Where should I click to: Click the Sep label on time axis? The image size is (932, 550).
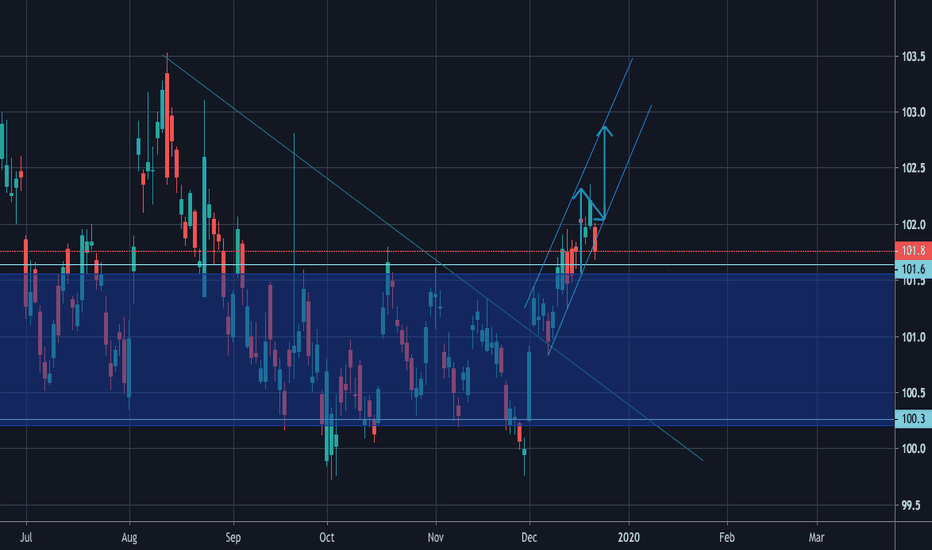coord(233,538)
